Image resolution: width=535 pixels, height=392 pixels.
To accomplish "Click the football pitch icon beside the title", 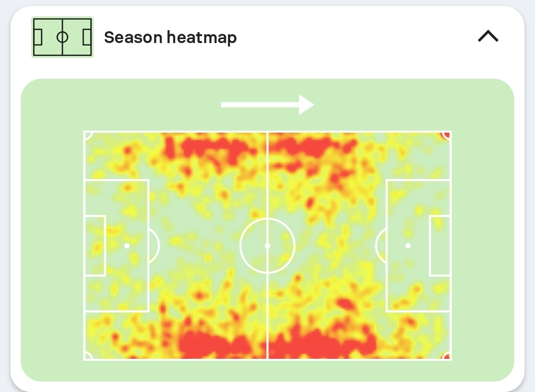I will [62, 37].
